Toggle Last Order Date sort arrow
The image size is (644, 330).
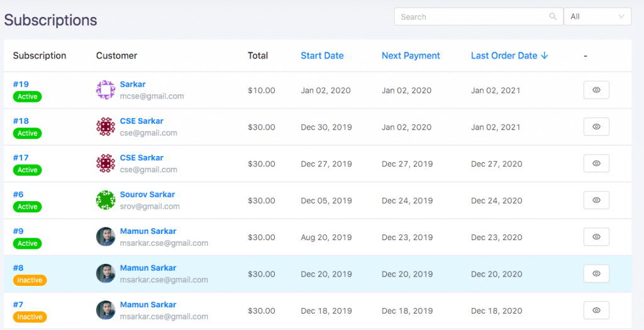tap(545, 56)
